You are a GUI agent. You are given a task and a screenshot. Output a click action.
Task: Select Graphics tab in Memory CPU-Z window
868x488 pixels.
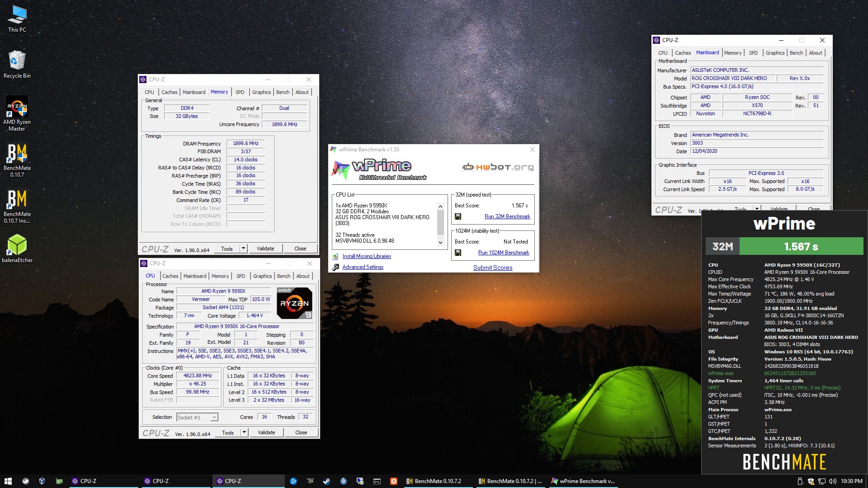(x=262, y=92)
